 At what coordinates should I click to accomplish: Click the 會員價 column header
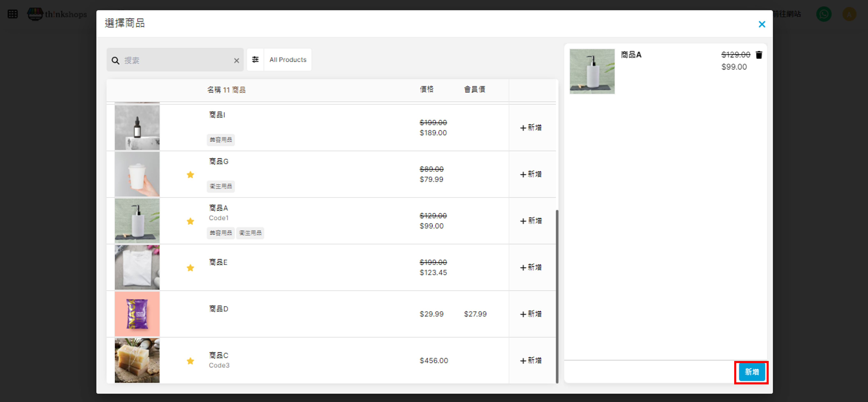474,89
